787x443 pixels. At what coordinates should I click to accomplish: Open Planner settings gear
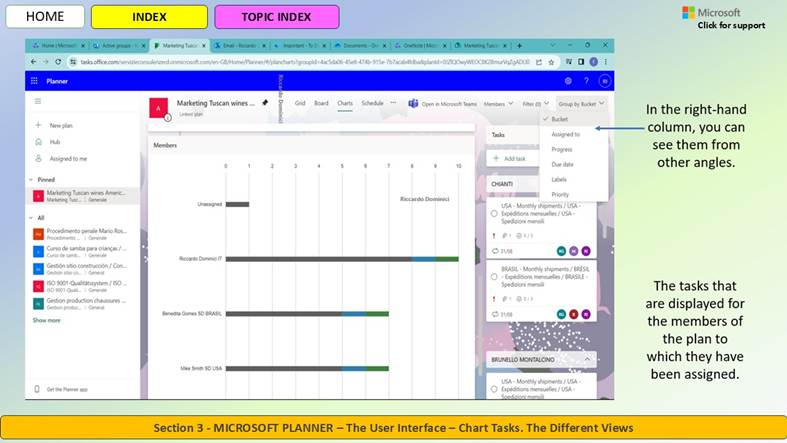pos(568,81)
